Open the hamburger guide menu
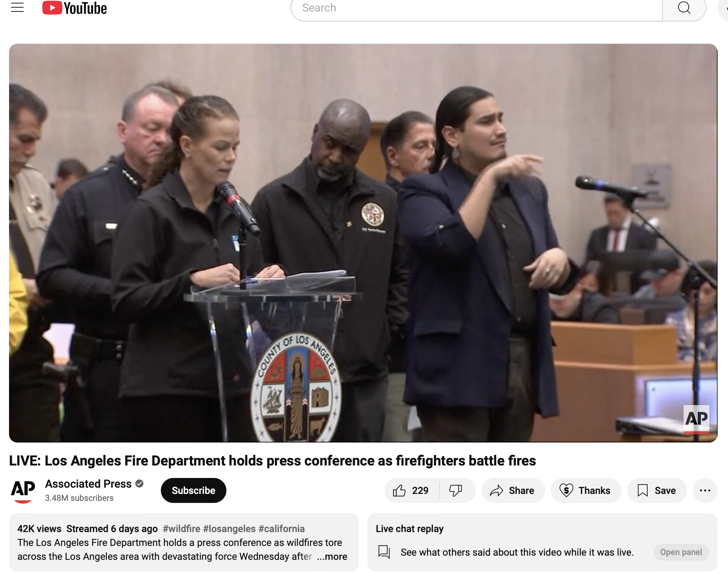 click(17, 8)
